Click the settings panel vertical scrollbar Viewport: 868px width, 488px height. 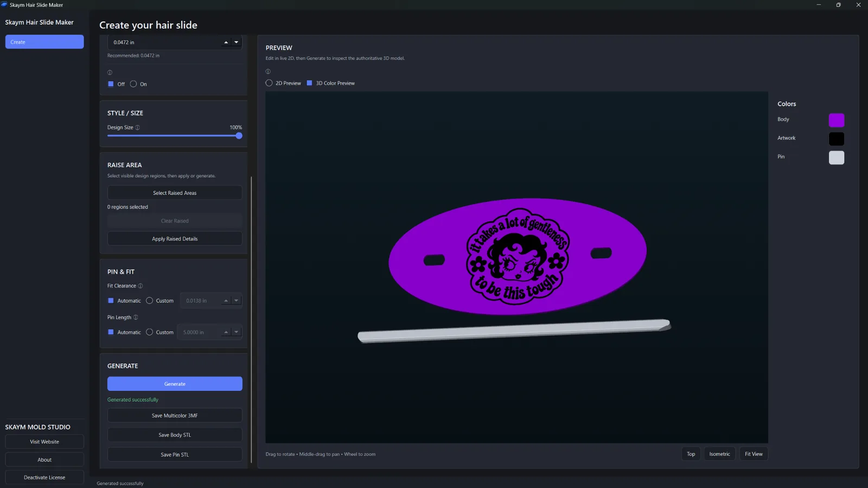251,320
